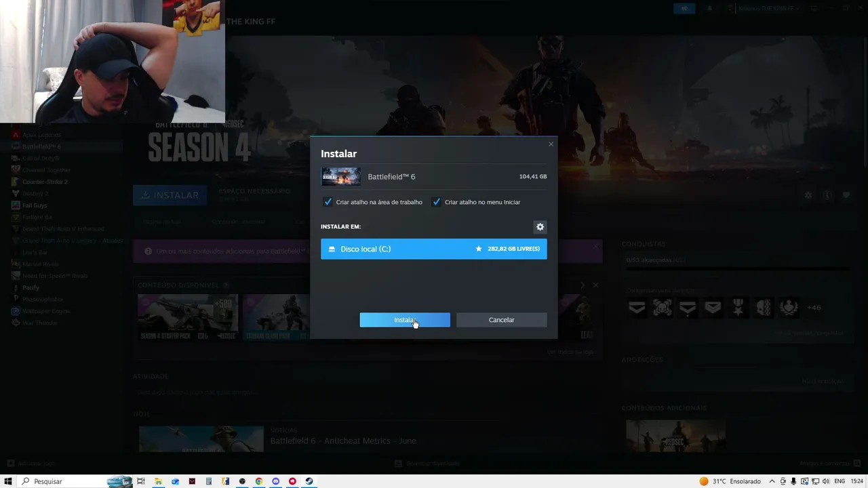The image size is (868, 488).
Task: Select the Disco local (C:) drive
Action: pyautogui.click(x=433, y=249)
